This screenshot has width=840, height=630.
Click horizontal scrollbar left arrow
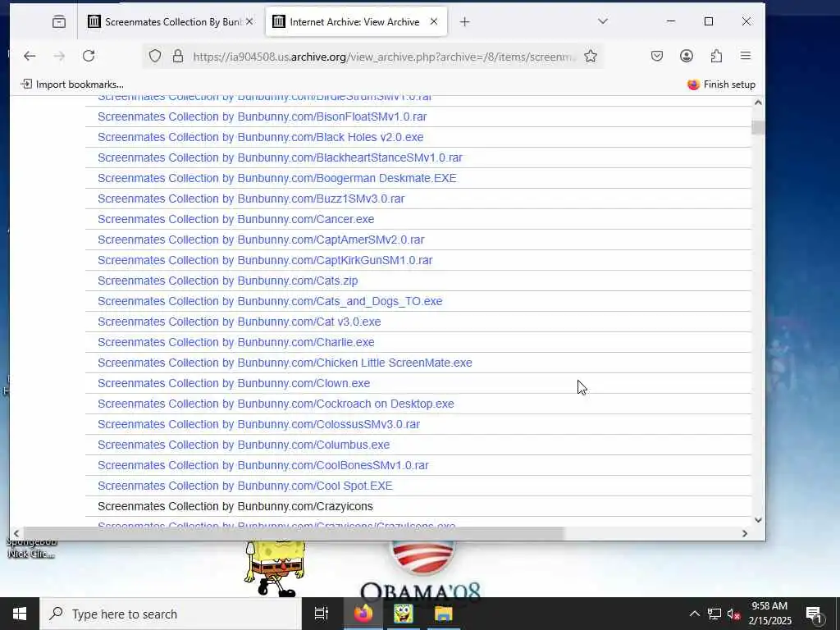(16, 533)
